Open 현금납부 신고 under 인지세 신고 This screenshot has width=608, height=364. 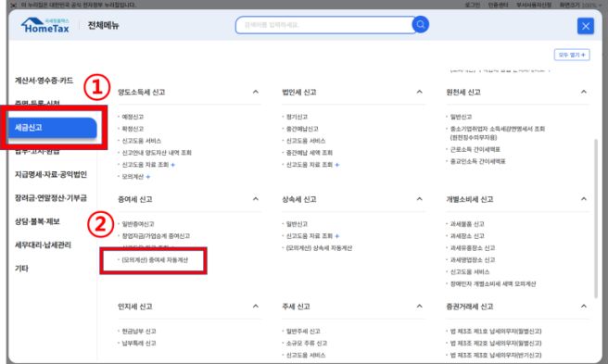(139, 332)
